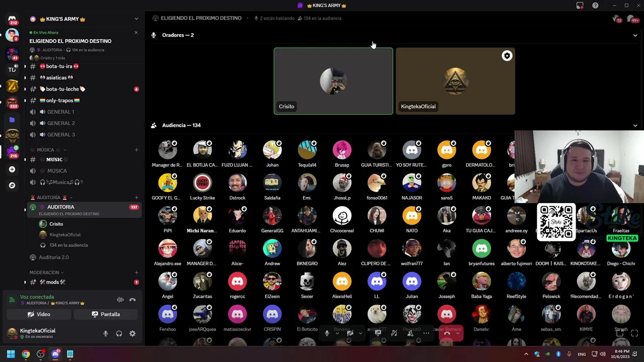644x362 pixels.
Task: Click the invite people icon in stage toolbar
Action: [x=410, y=333]
